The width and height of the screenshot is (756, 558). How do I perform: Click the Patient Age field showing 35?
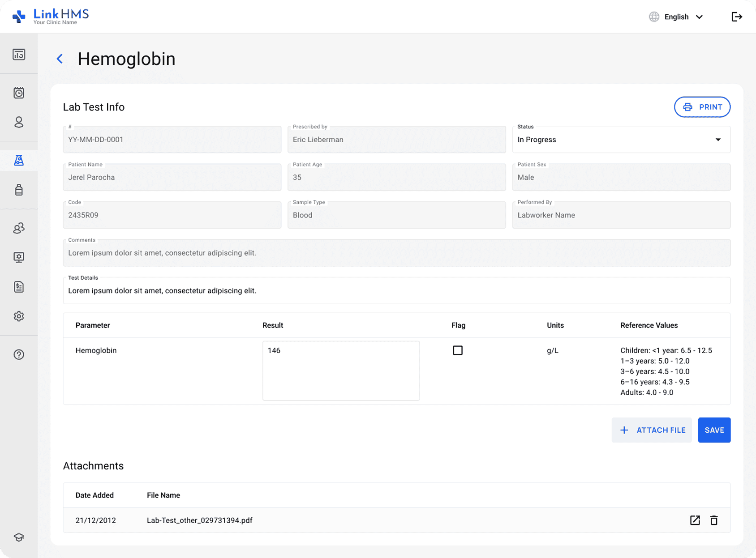point(397,177)
